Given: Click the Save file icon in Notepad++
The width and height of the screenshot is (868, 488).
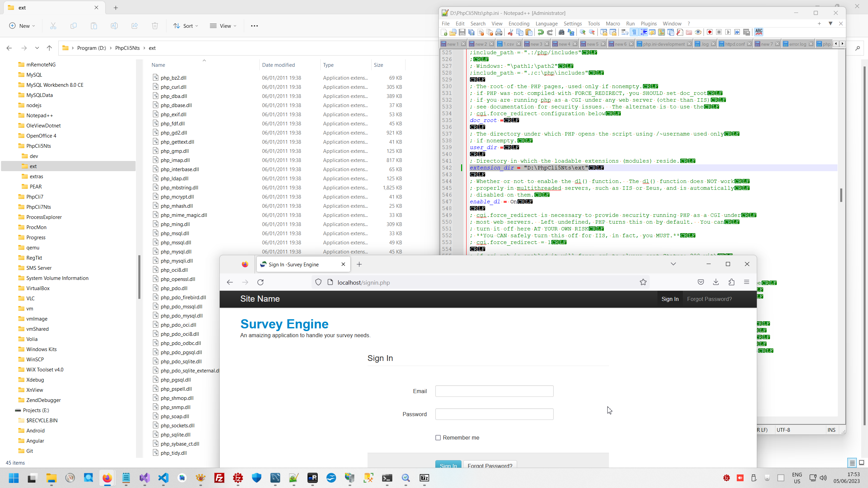Looking at the screenshot, I should tap(462, 32).
